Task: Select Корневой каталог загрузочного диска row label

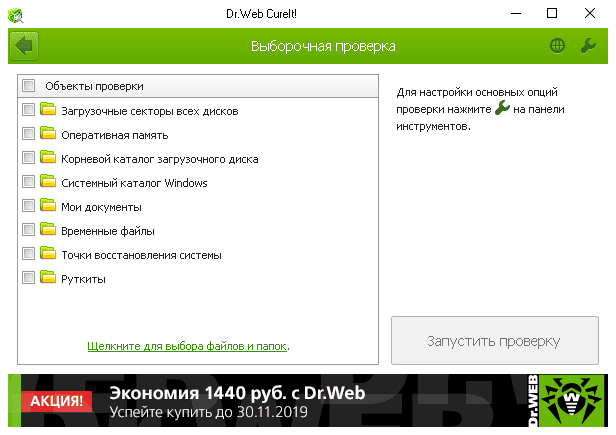Action: 160,159
